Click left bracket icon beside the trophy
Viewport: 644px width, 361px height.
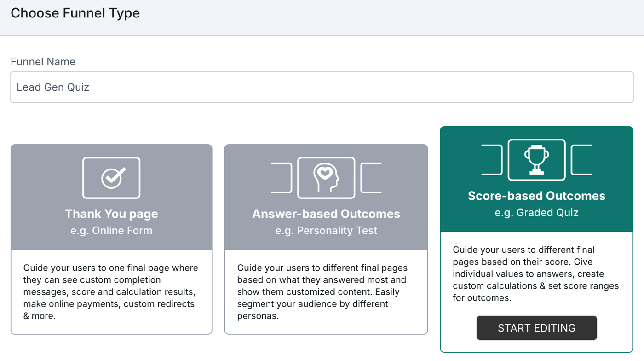[x=492, y=160]
